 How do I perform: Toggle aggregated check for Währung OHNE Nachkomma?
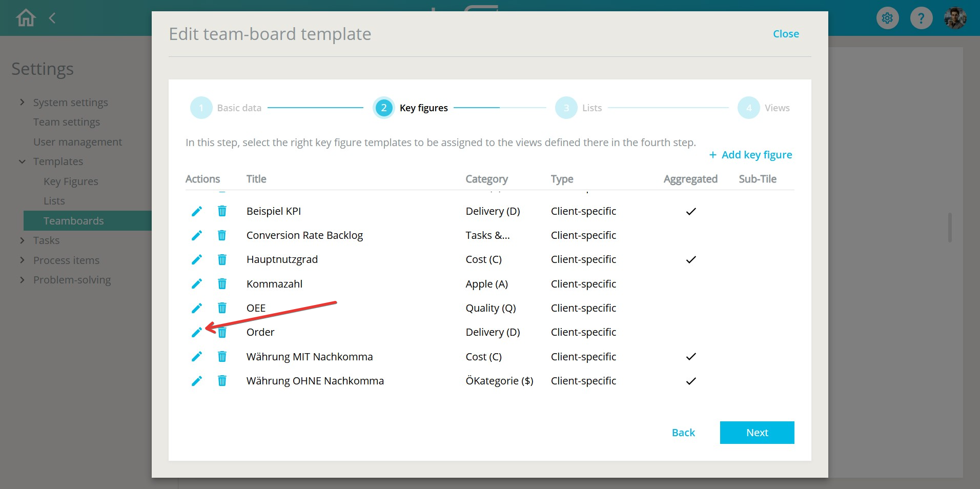[x=690, y=381]
